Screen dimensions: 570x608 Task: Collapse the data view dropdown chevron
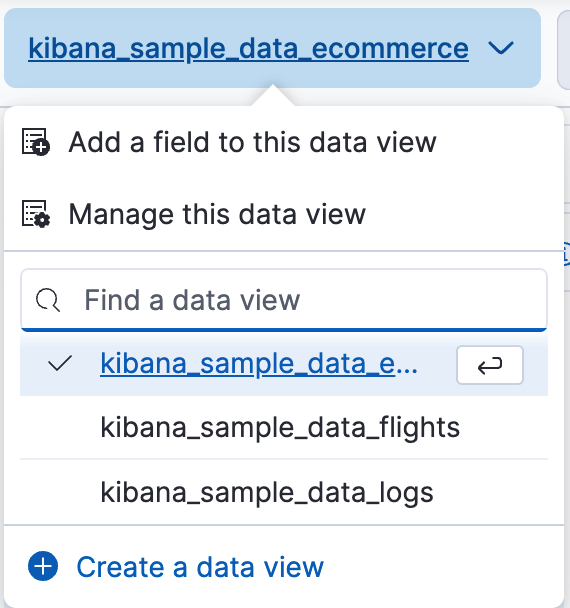click(501, 48)
